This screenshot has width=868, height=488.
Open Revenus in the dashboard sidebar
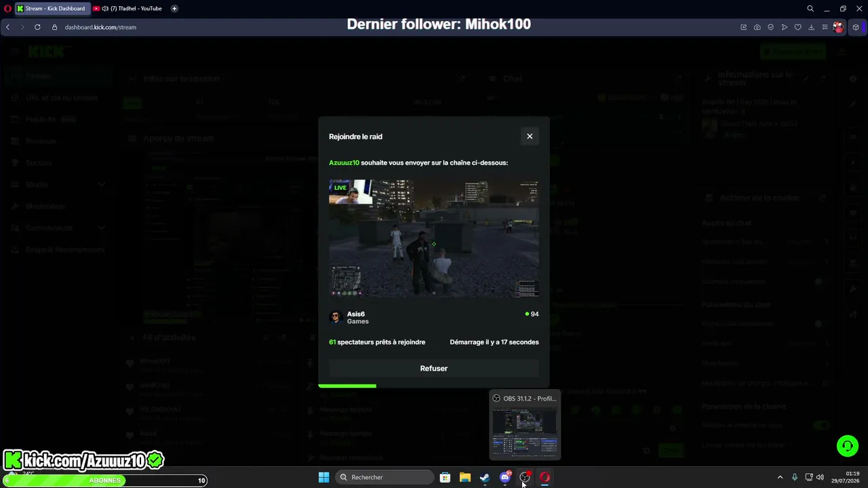coord(57,141)
